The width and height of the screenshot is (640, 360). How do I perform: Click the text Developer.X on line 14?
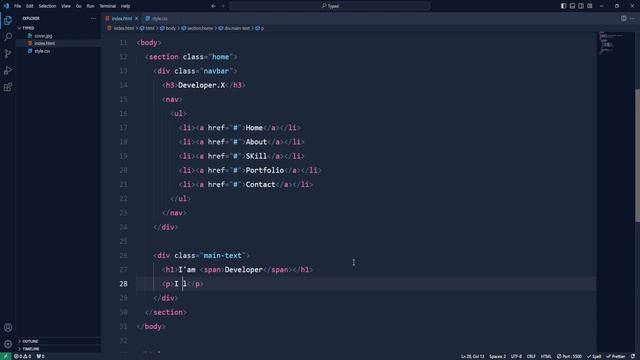(202, 85)
